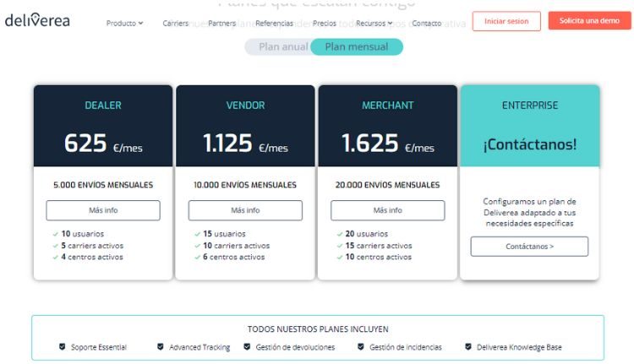634x364 pixels.
Task: Click 5.000 ENVÍOS MENSUALES text
Action: (103, 185)
